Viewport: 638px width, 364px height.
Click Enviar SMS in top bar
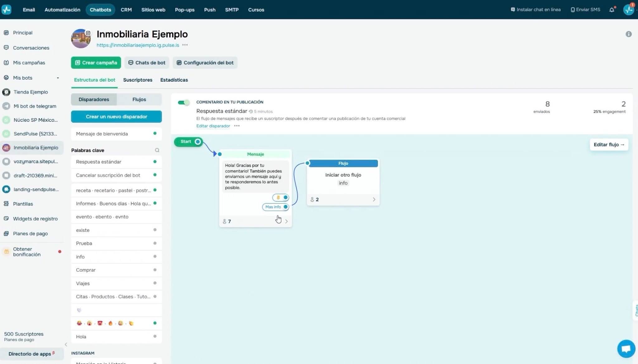(585, 10)
